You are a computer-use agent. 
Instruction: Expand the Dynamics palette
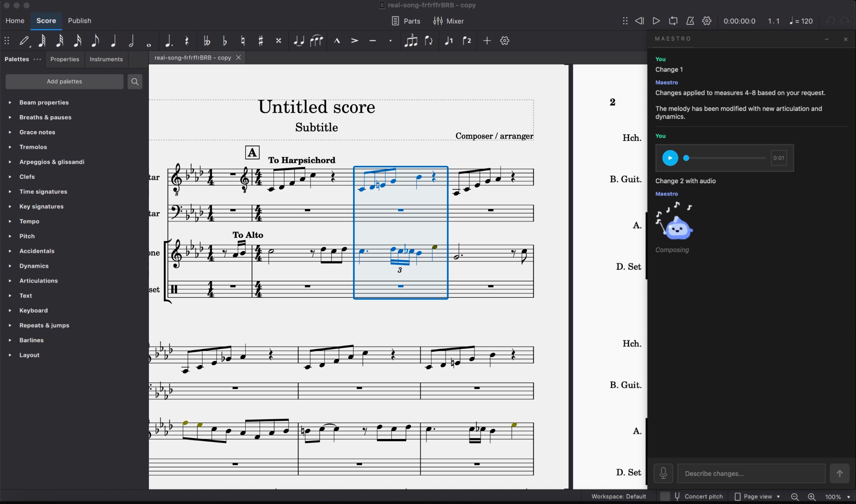tap(34, 266)
